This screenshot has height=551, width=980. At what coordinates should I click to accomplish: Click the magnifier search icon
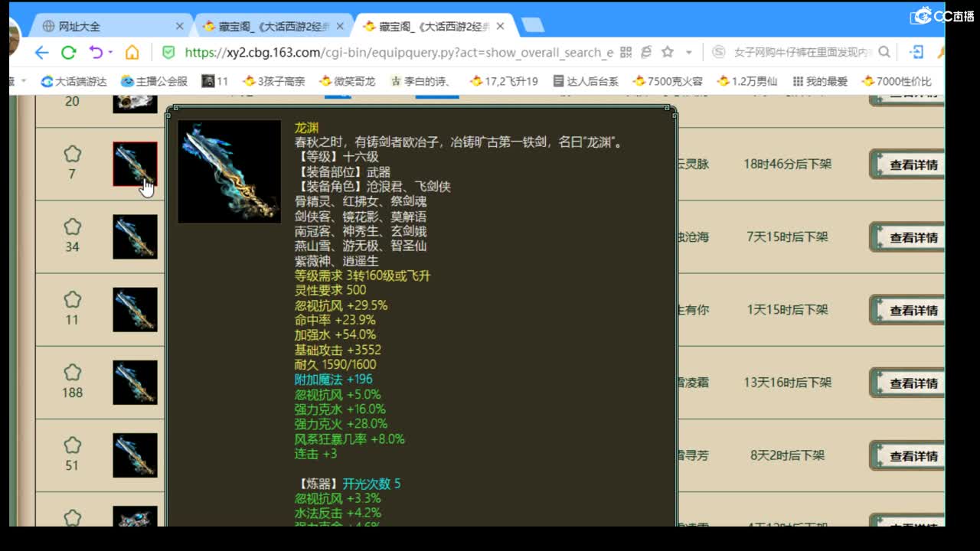[x=884, y=52]
